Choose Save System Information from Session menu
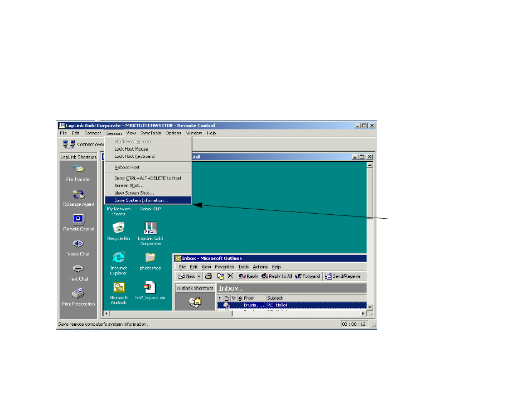Viewport: 532px width, 414px height. point(148,200)
